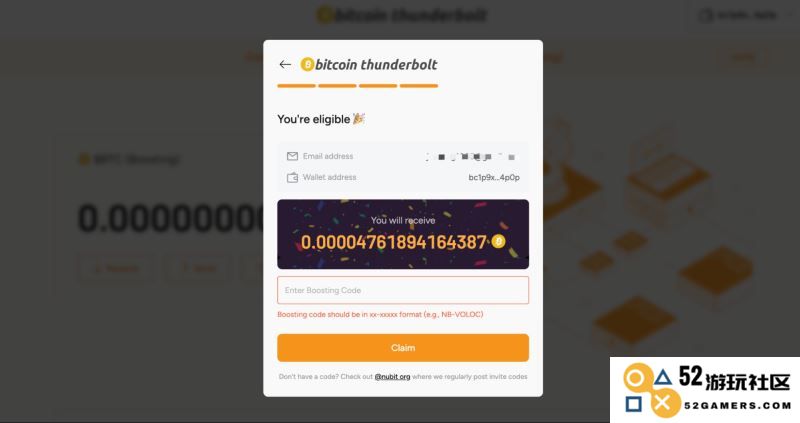Image resolution: width=800 pixels, height=423 pixels.
Task: Click the boosting code format error message
Action: 380,314
